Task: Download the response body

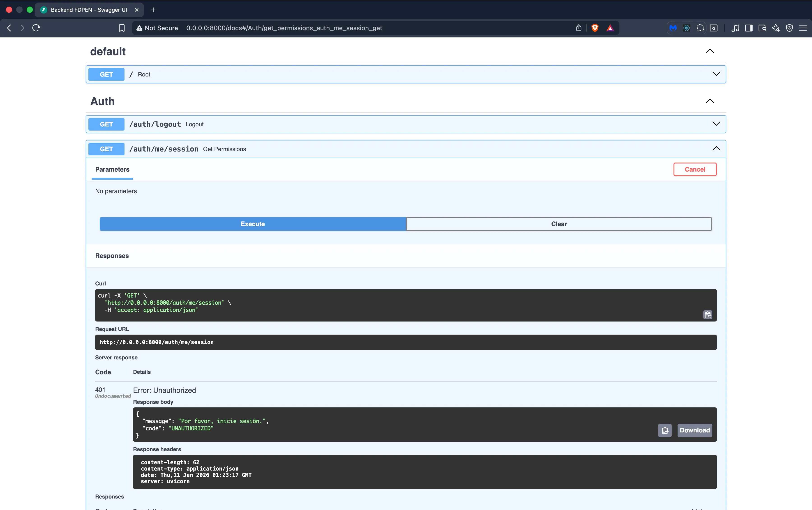Action: [x=695, y=430]
